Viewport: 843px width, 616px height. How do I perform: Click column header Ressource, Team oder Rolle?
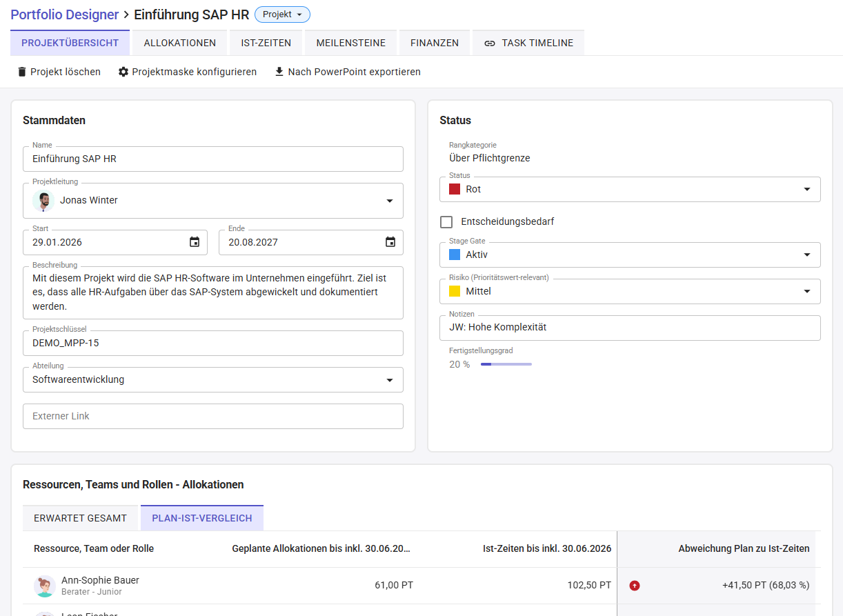tap(94, 548)
